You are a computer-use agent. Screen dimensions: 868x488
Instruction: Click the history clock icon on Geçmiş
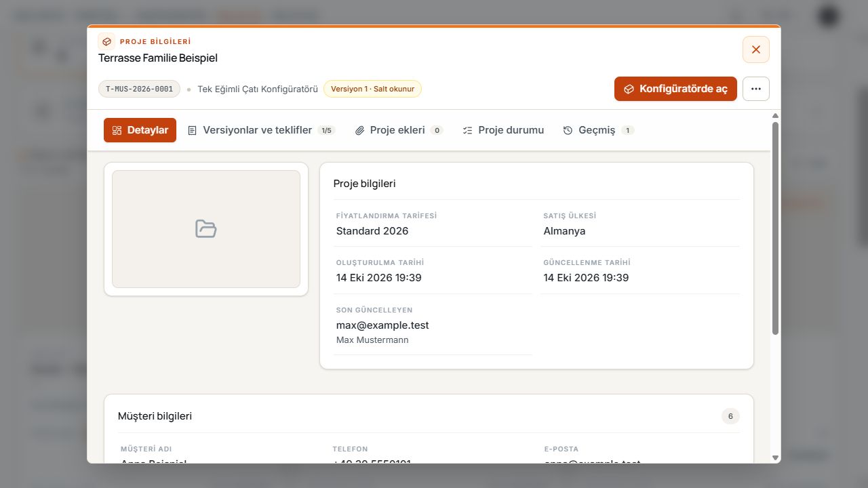coord(568,130)
